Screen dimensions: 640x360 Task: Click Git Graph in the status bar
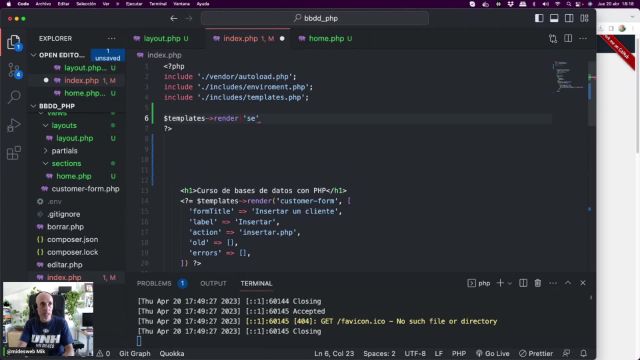(x=135, y=353)
